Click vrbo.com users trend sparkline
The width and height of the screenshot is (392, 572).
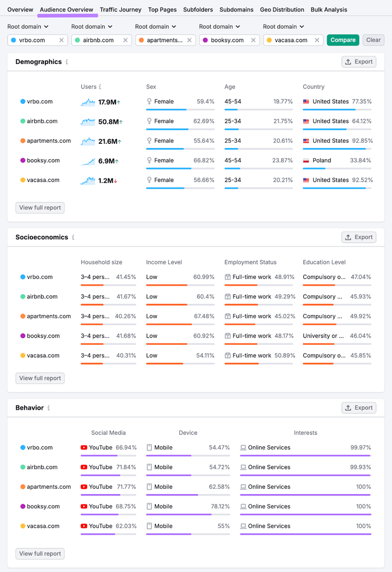88,102
